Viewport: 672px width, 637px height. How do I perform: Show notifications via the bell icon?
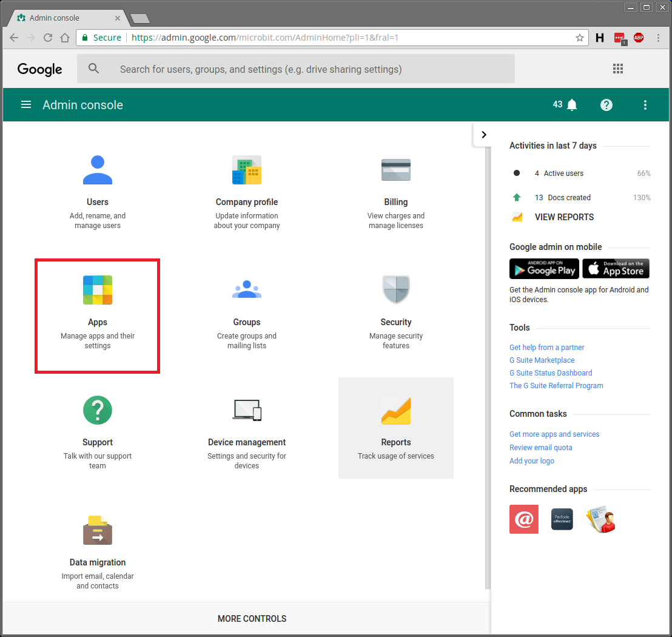tap(572, 104)
